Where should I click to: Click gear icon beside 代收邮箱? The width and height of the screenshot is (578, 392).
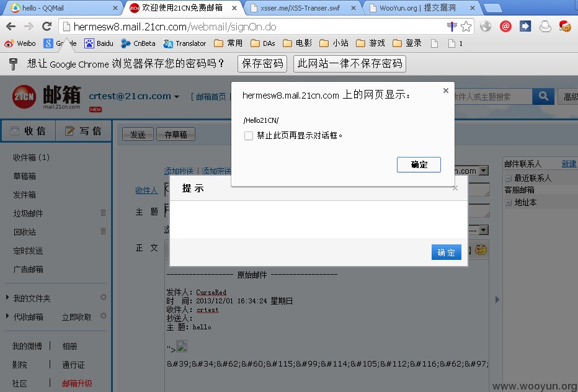coord(103,316)
